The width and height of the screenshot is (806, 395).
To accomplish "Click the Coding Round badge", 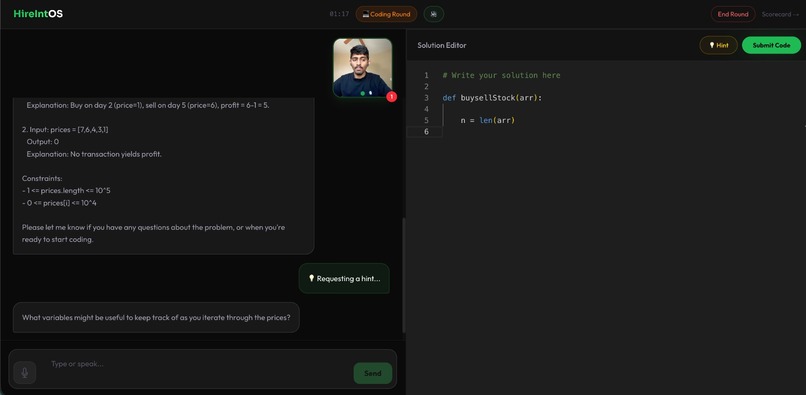I will [386, 14].
